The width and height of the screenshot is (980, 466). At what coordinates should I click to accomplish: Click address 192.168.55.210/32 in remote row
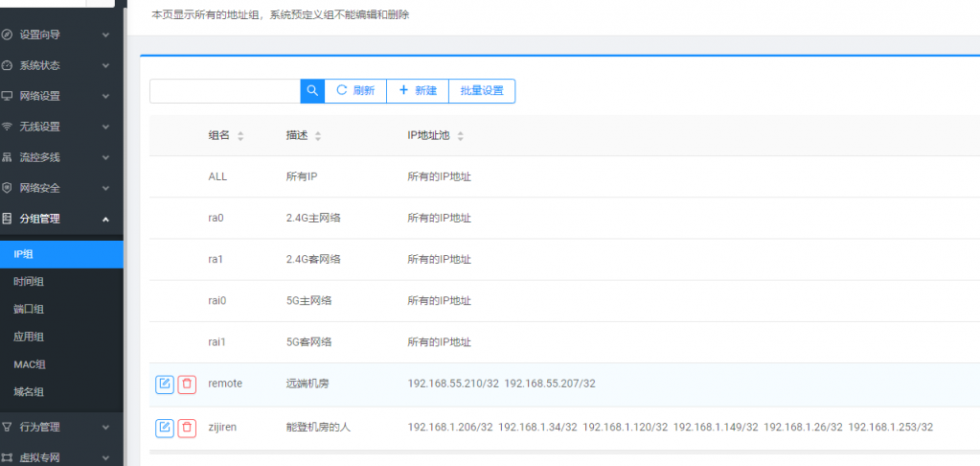pyautogui.click(x=453, y=384)
